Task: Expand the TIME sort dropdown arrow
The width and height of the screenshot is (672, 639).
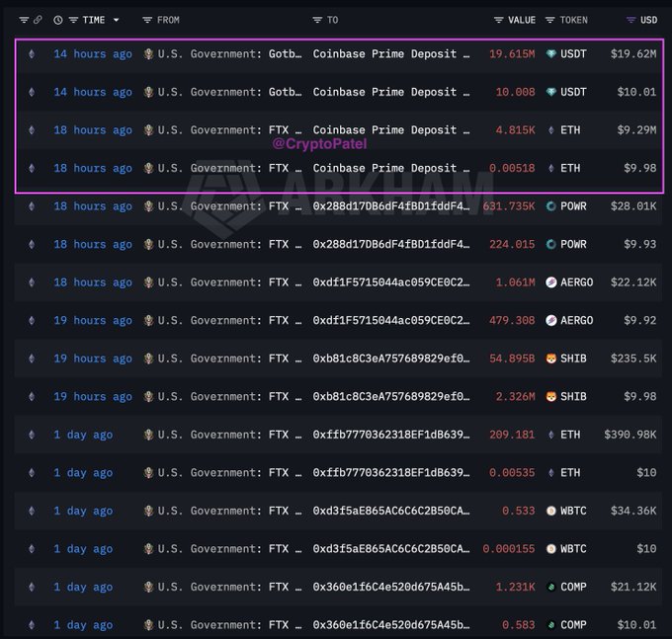Action: 116,20
